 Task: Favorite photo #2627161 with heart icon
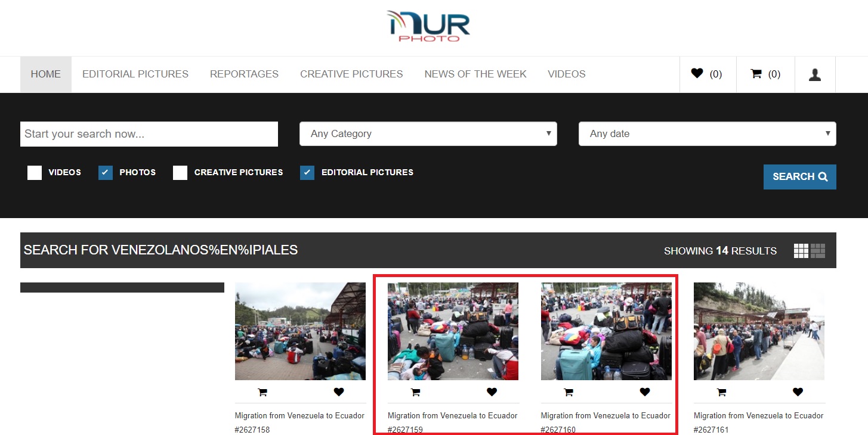click(x=798, y=392)
